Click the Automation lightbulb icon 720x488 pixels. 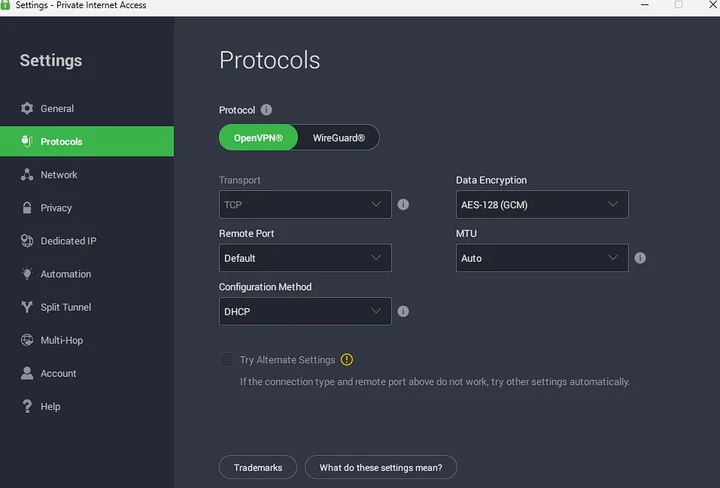pyautogui.click(x=27, y=274)
